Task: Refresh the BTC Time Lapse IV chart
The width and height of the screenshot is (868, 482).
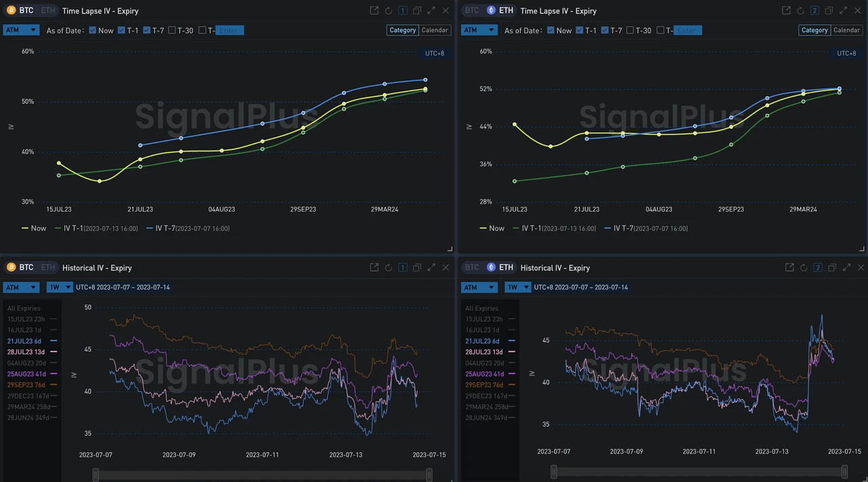Action: pos(389,11)
